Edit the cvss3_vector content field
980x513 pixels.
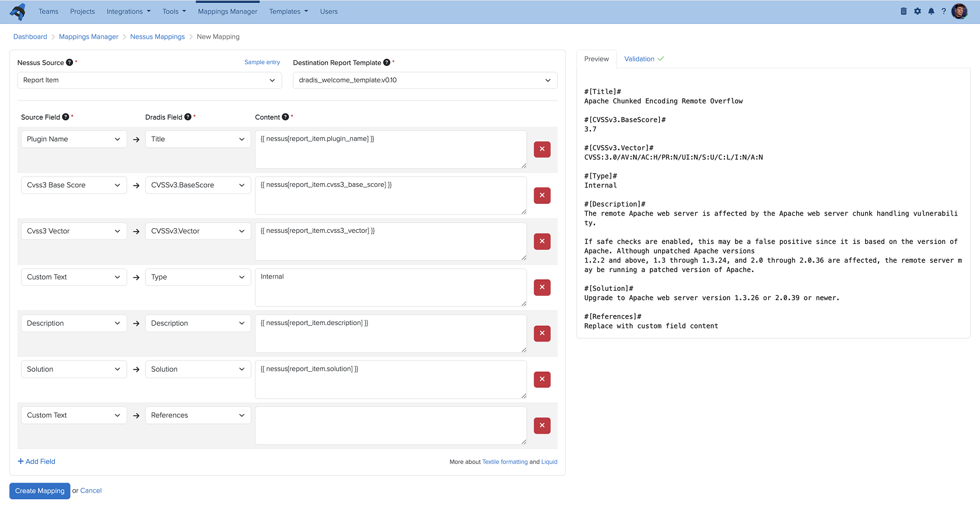[x=391, y=242]
